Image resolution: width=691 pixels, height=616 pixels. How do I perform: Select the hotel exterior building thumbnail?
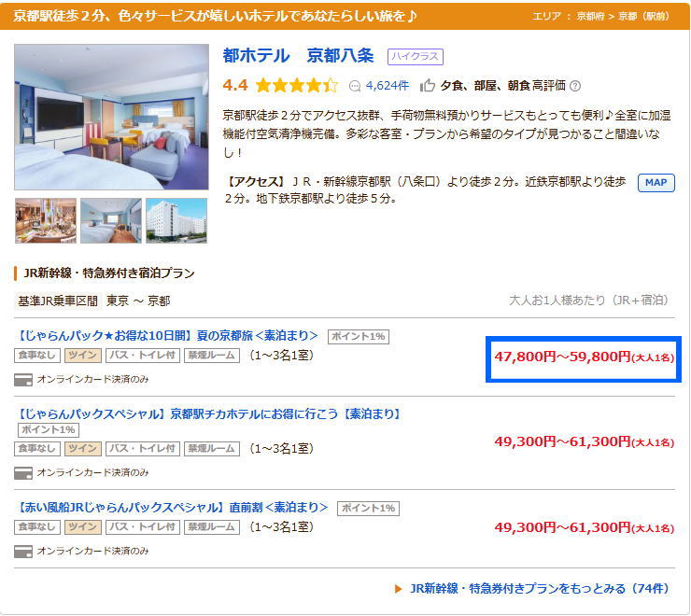tap(176, 220)
